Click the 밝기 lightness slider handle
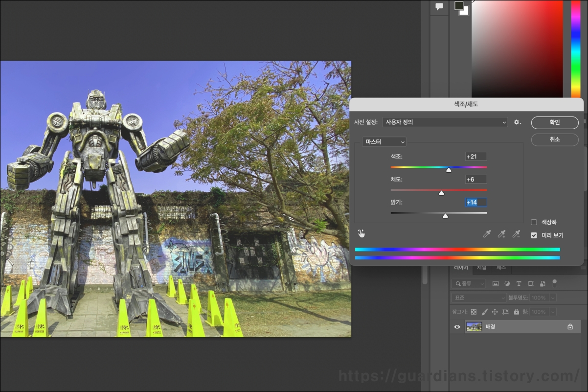 pyautogui.click(x=445, y=215)
